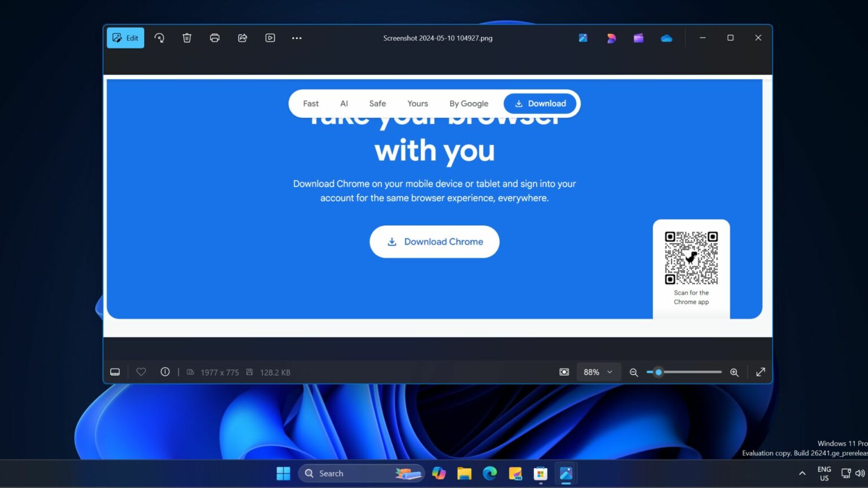868x488 pixels.
Task: Enable fullscreen viewing mode
Action: (760, 372)
